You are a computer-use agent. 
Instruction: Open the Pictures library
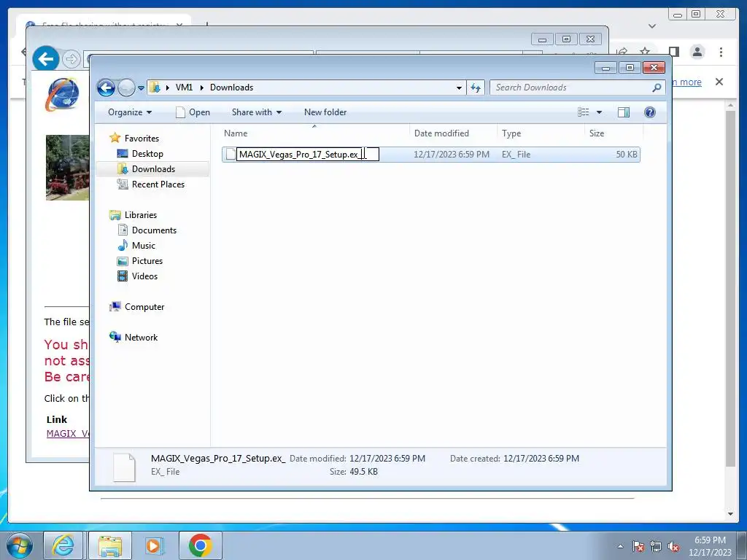tap(147, 261)
